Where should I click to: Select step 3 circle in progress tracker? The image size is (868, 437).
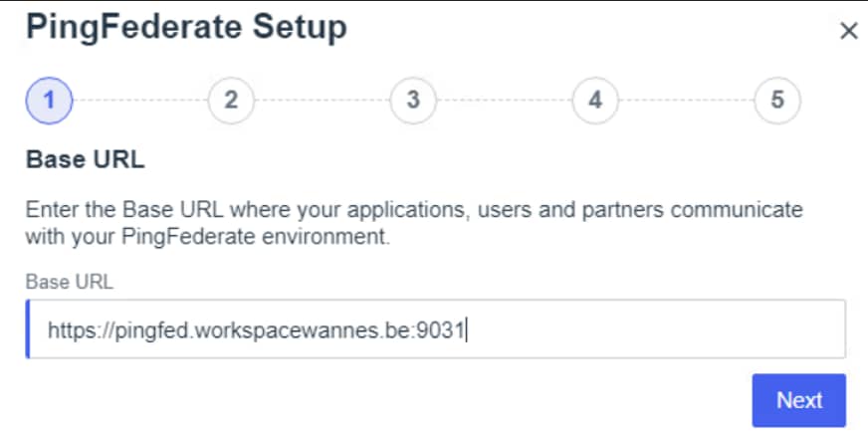tap(413, 101)
